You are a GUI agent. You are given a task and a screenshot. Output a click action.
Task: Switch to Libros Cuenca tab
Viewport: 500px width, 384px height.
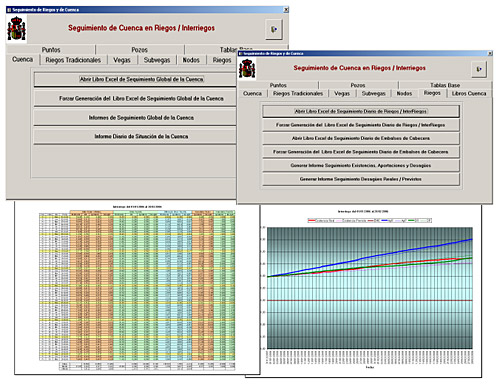click(x=469, y=94)
